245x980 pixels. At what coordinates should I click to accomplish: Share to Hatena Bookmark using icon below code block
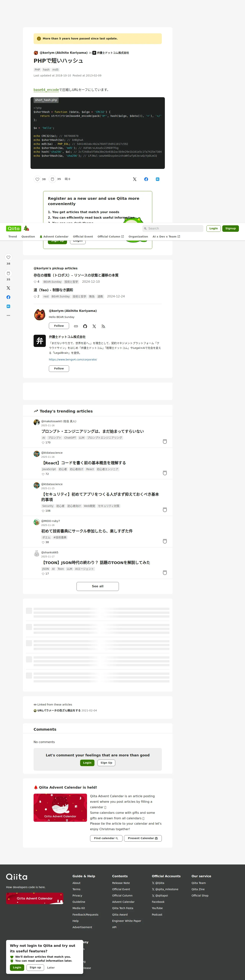click(x=157, y=179)
